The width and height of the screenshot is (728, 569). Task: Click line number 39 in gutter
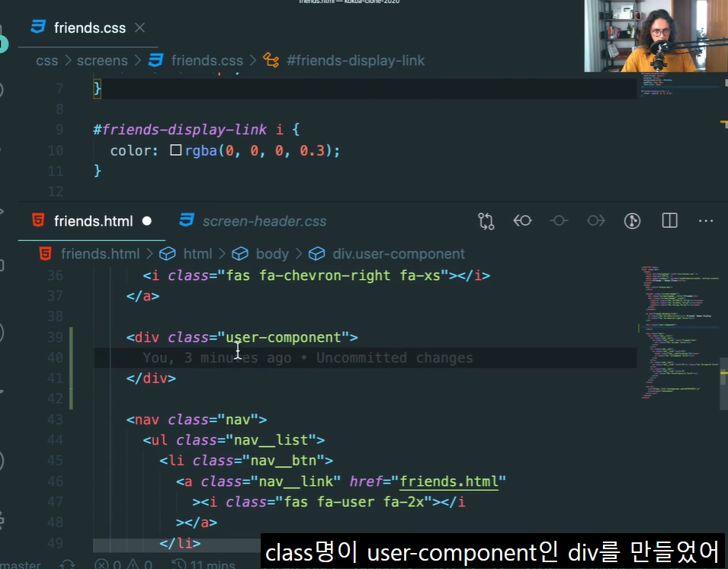coord(55,337)
